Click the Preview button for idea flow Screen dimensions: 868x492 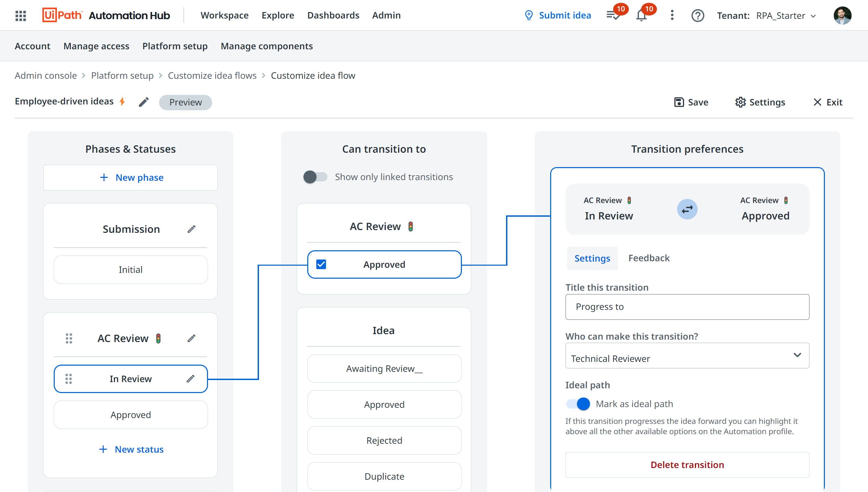click(186, 102)
